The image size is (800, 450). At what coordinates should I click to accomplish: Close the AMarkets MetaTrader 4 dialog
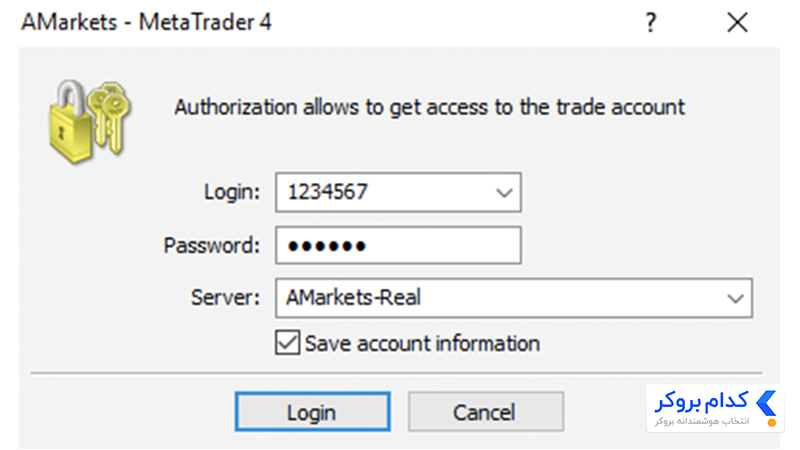point(737,22)
